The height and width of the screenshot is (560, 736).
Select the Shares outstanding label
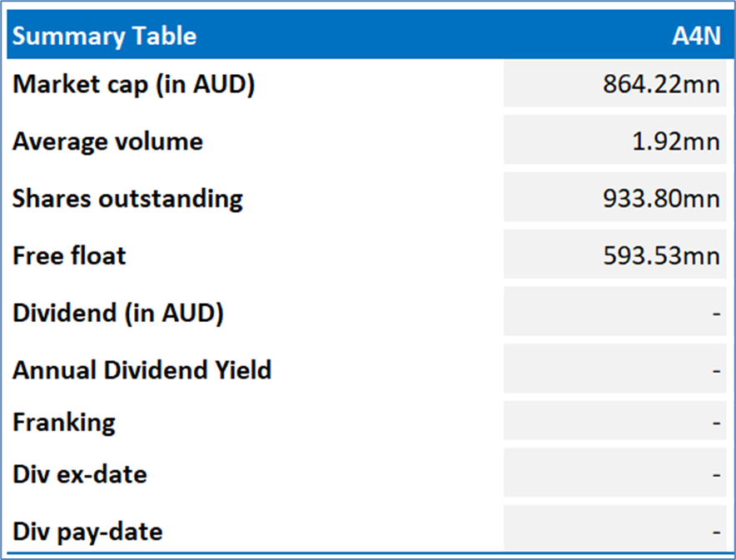click(x=127, y=199)
